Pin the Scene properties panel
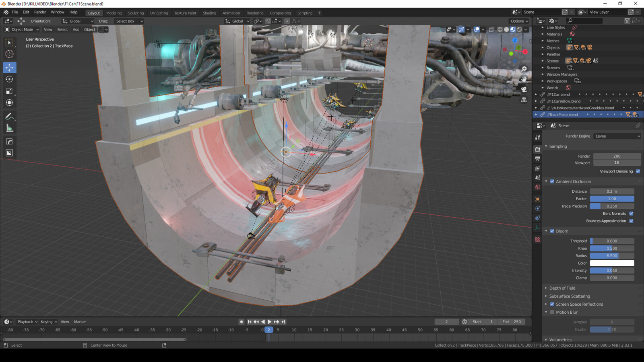Screen dimensions: 644x362 638,126
